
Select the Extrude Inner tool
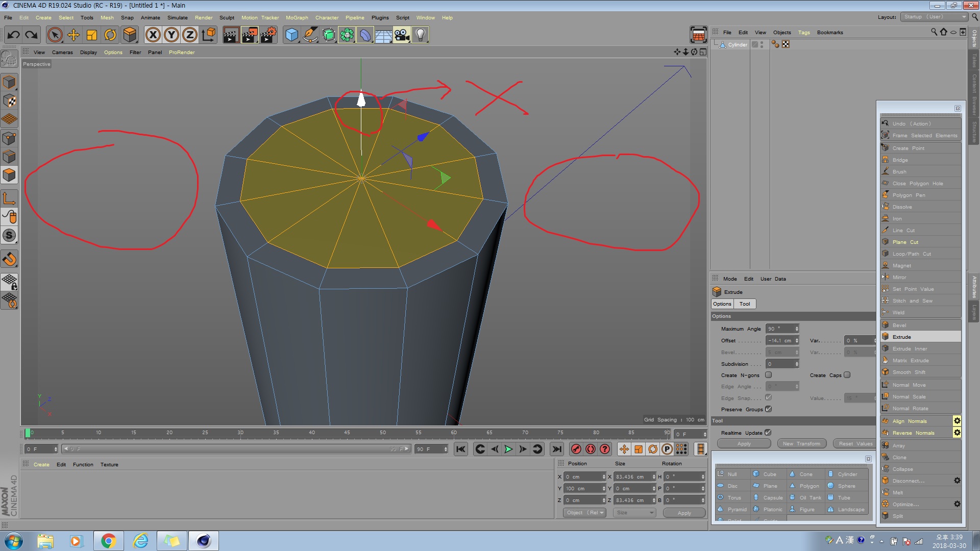pyautogui.click(x=910, y=348)
